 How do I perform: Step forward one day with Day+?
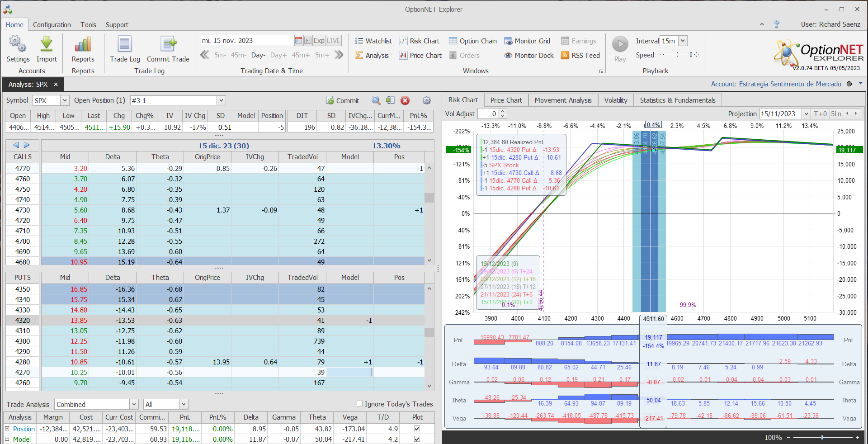(278, 55)
